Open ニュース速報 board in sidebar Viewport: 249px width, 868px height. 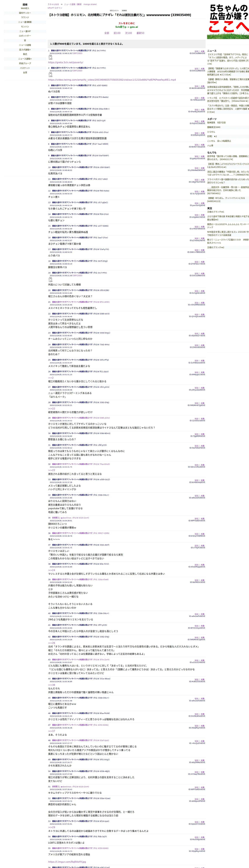pos(25,45)
